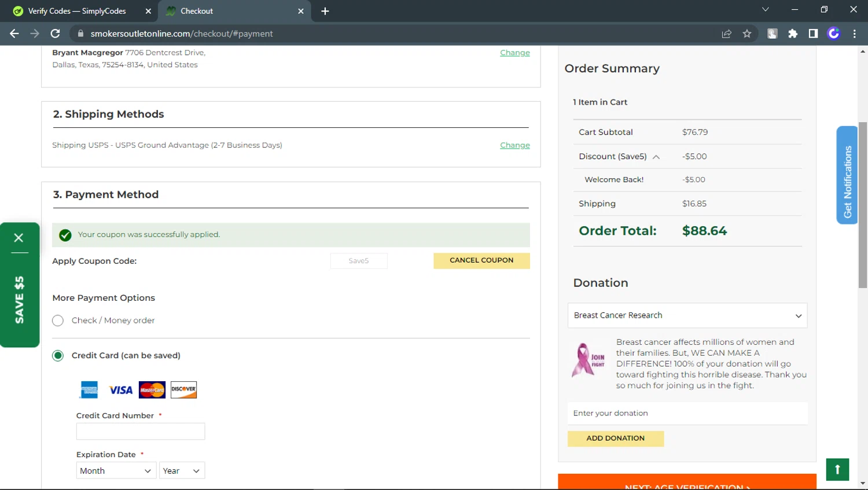Screen dimensions: 868x490
Task: Click the Visa card logo
Action: pyautogui.click(x=121, y=390)
